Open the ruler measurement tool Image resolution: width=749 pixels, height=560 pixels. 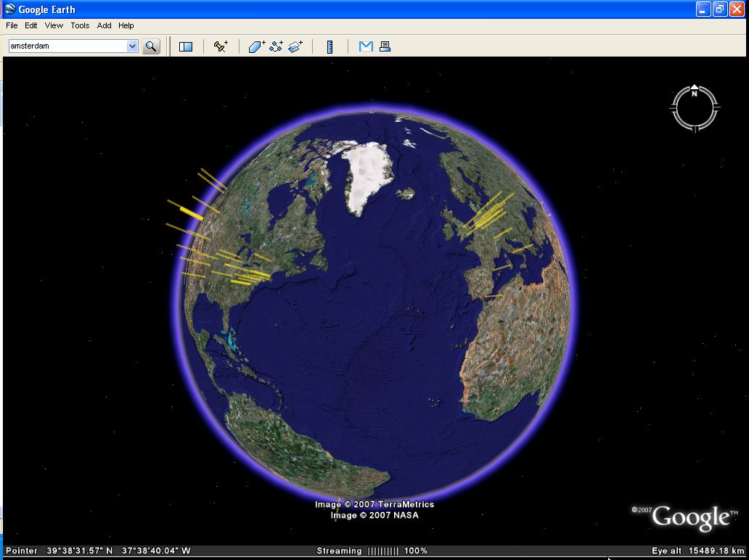[x=330, y=46]
